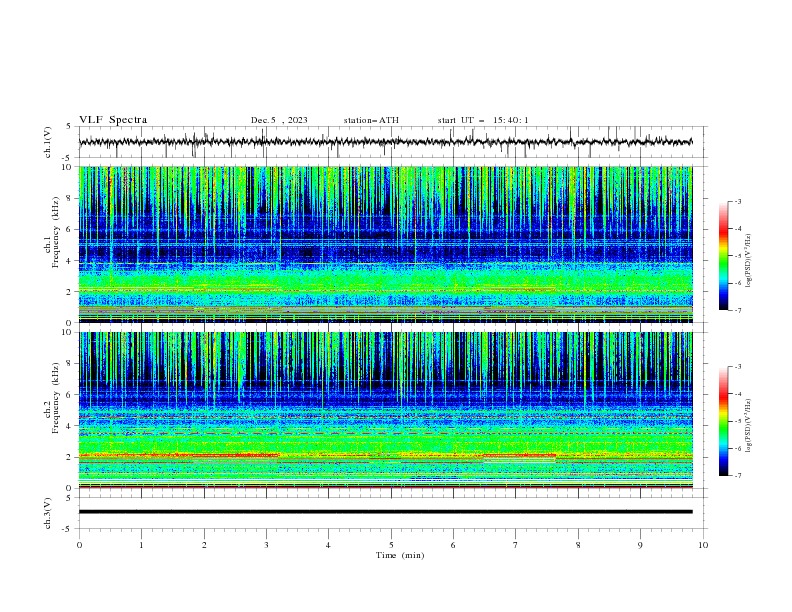Select the "Dec.5 , 2023" date text
792x612 pixels.
(x=279, y=120)
